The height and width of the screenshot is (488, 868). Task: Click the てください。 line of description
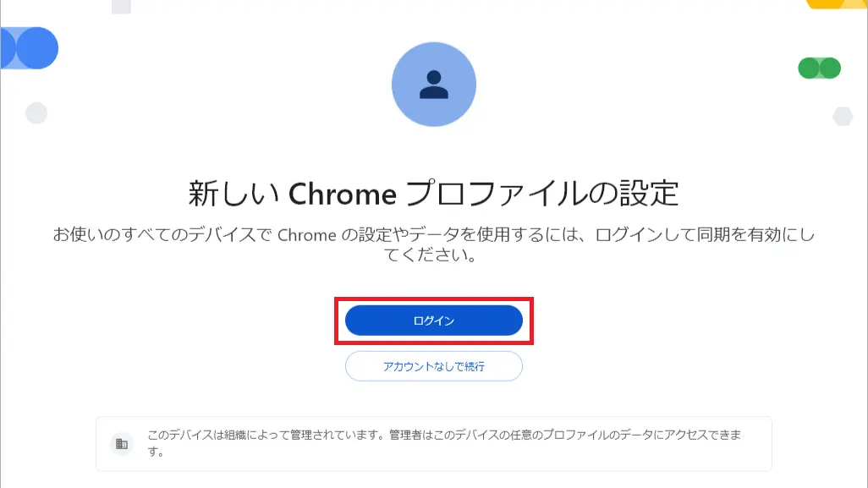(430, 255)
